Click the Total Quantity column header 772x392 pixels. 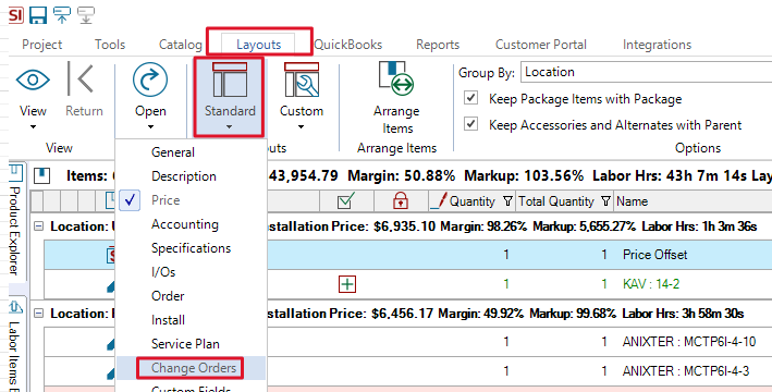pyautogui.click(x=564, y=201)
